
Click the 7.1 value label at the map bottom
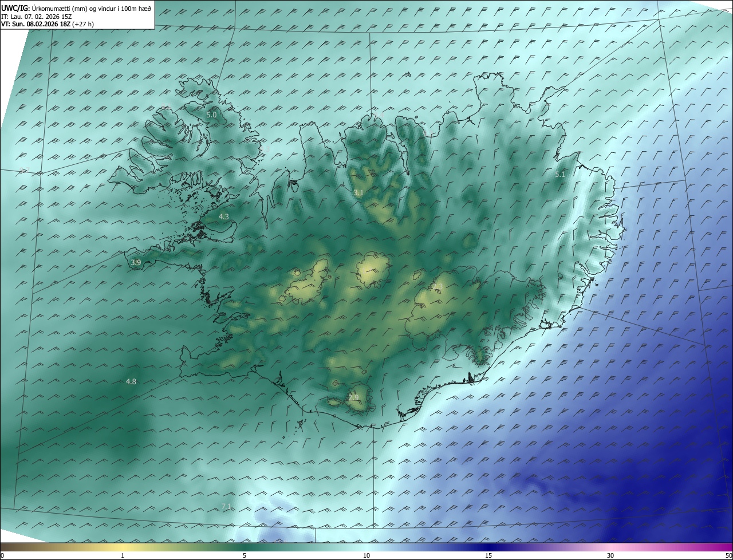tap(226, 506)
